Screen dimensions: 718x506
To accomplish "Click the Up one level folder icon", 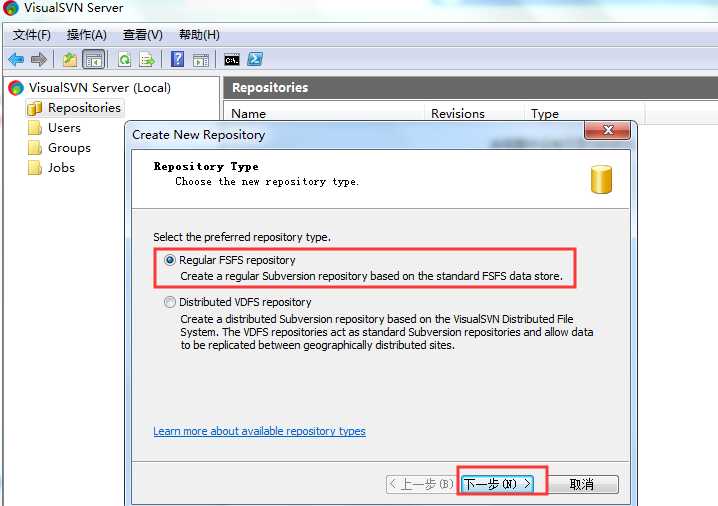I will click(70, 59).
